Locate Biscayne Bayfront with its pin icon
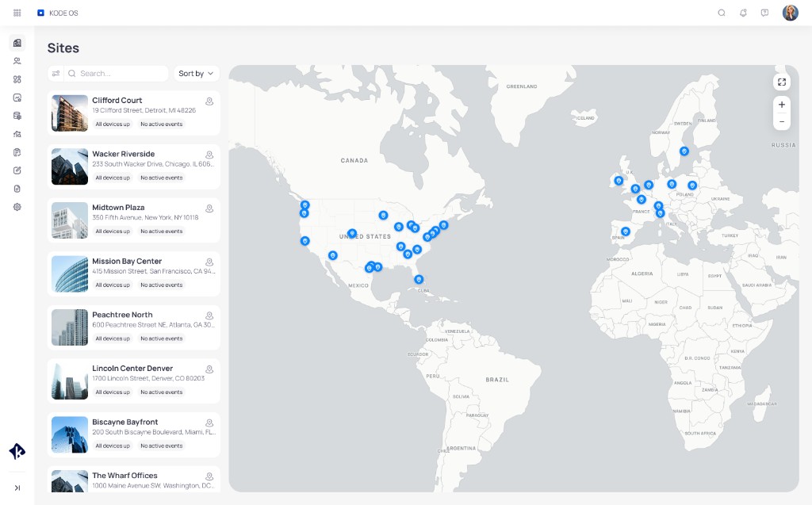Viewport: 812px width, 505px height. point(209,423)
